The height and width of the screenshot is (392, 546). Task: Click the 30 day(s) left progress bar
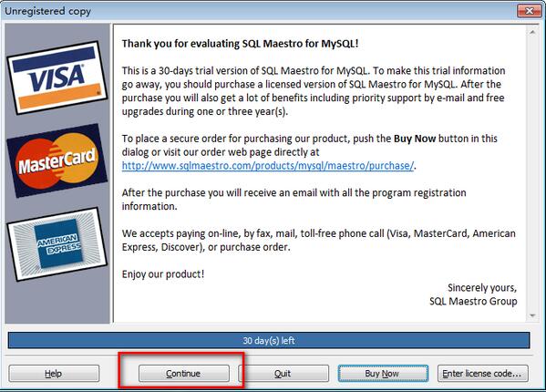click(269, 340)
